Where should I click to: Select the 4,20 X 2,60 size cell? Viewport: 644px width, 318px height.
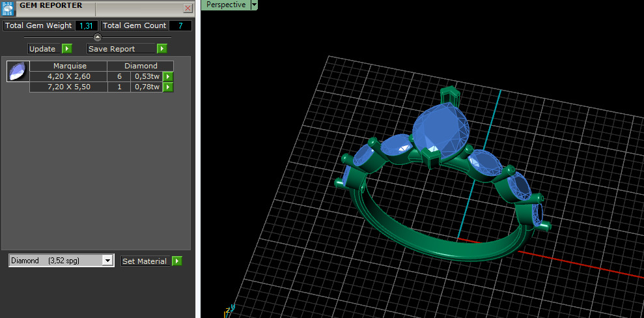tap(68, 76)
